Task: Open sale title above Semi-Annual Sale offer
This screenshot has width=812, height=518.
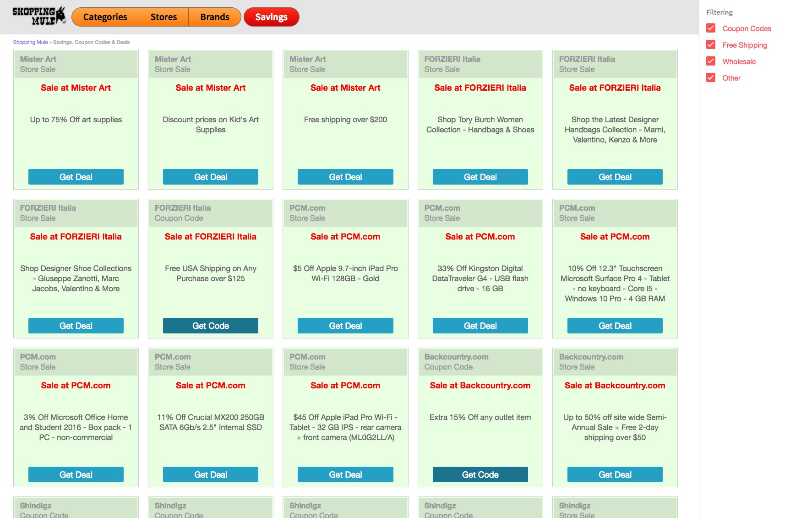Action: click(x=615, y=386)
